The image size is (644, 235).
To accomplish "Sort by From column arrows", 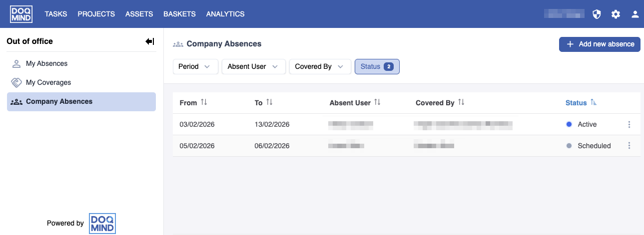I will tap(204, 102).
